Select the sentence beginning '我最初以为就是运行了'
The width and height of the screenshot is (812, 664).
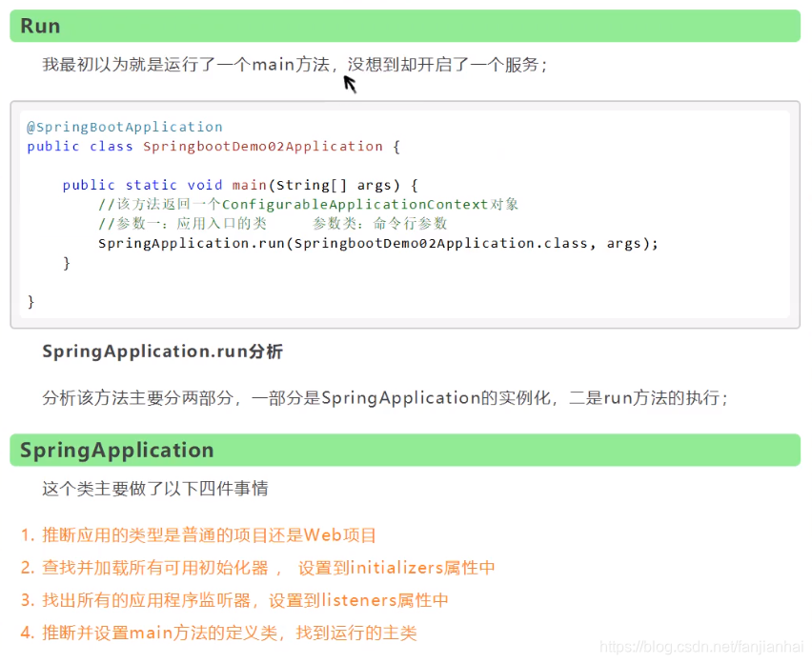(x=294, y=65)
